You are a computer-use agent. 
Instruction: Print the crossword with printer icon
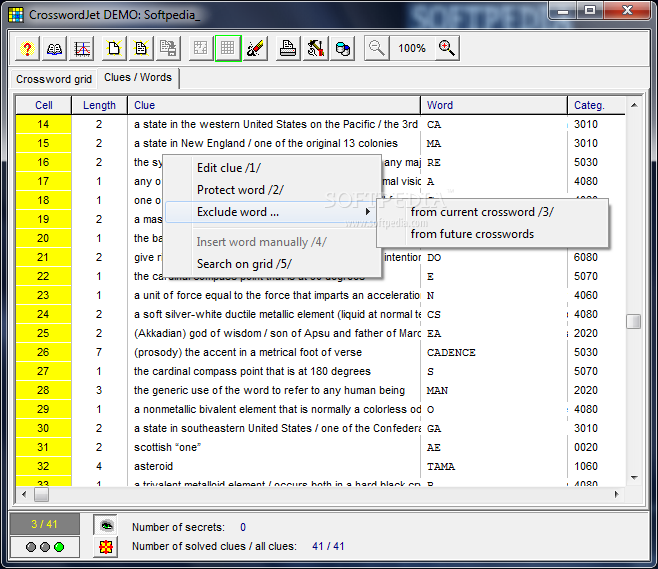pos(288,49)
